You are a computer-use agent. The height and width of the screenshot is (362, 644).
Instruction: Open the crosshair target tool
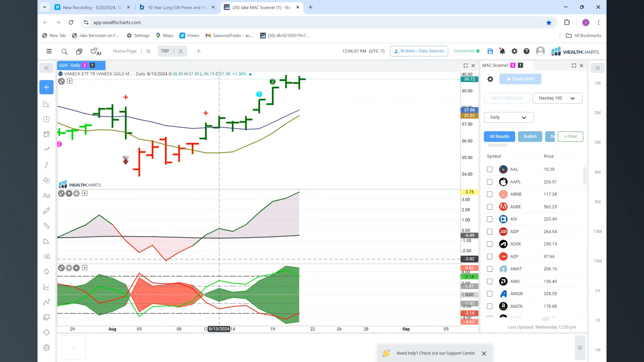tap(47, 333)
